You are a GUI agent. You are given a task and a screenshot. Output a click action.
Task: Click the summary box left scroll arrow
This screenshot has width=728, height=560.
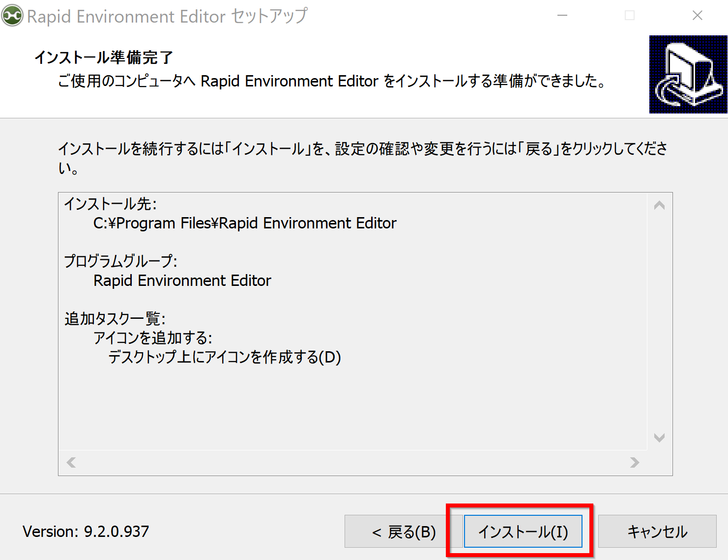[x=71, y=462]
